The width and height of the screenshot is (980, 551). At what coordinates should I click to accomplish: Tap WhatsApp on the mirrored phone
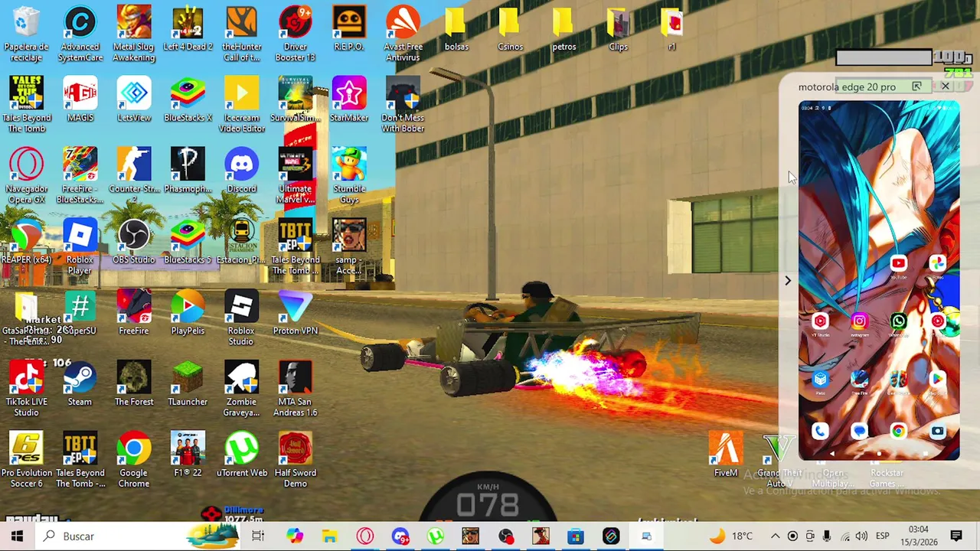coord(898,322)
